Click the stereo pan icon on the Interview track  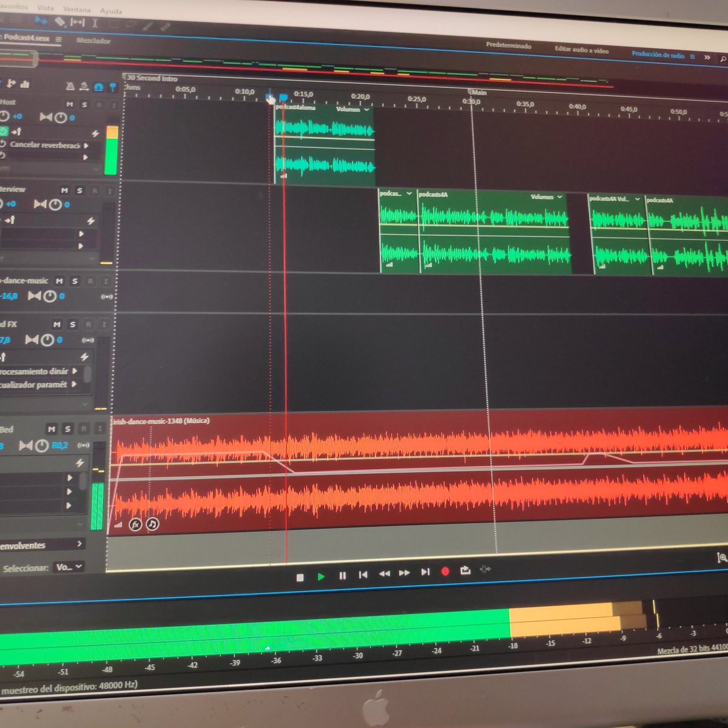(x=41, y=203)
